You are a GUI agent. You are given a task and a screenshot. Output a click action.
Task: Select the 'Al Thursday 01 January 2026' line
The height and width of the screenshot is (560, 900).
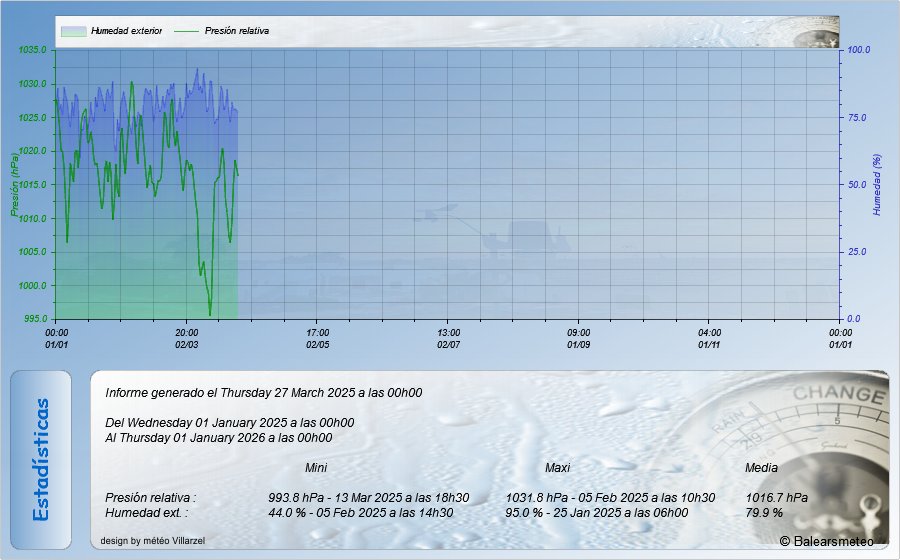(x=219, y=438)
